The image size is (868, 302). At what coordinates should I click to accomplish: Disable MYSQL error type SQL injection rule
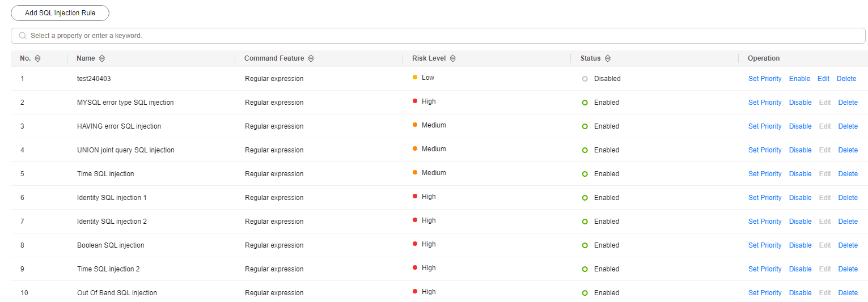coord(801,103)
